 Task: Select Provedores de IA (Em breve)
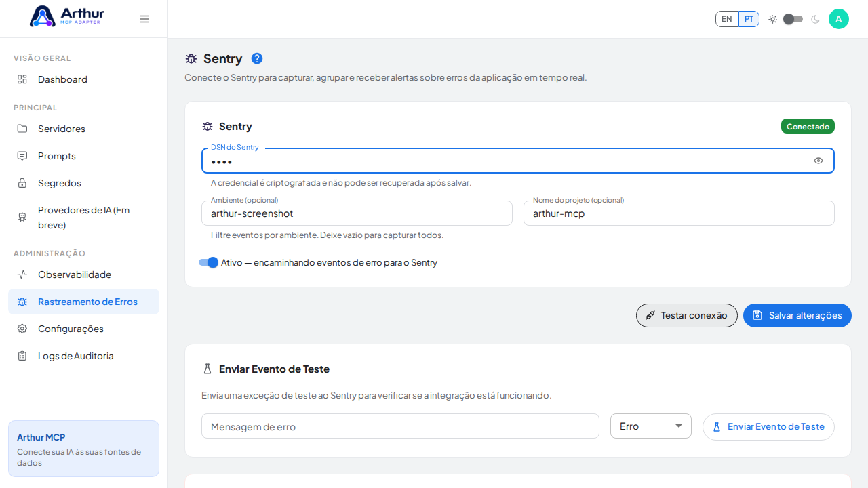[x=83, y=218]
